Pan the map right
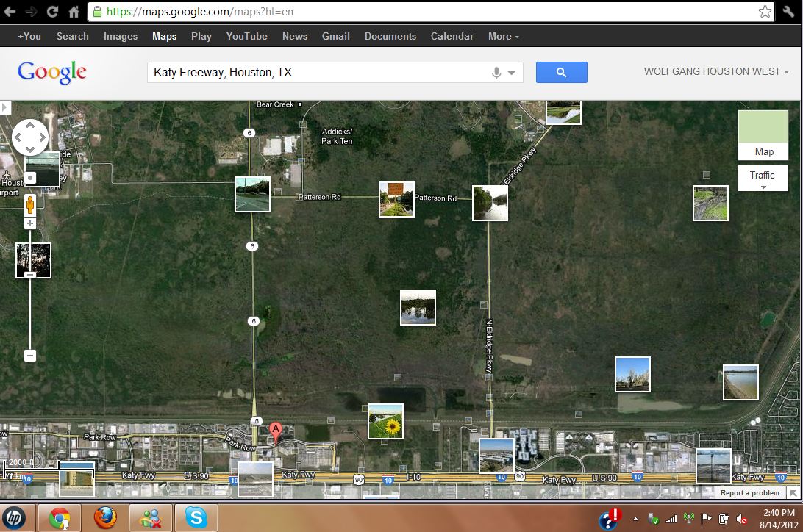This screenshot has width=803, height=532. pos(42,137)
